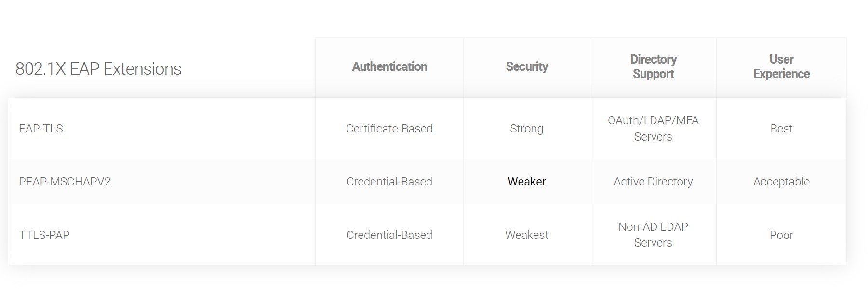The height and width of the screenshot is (291, 868).
Task: Select the Security column header
Action: [x=527, y=66]
